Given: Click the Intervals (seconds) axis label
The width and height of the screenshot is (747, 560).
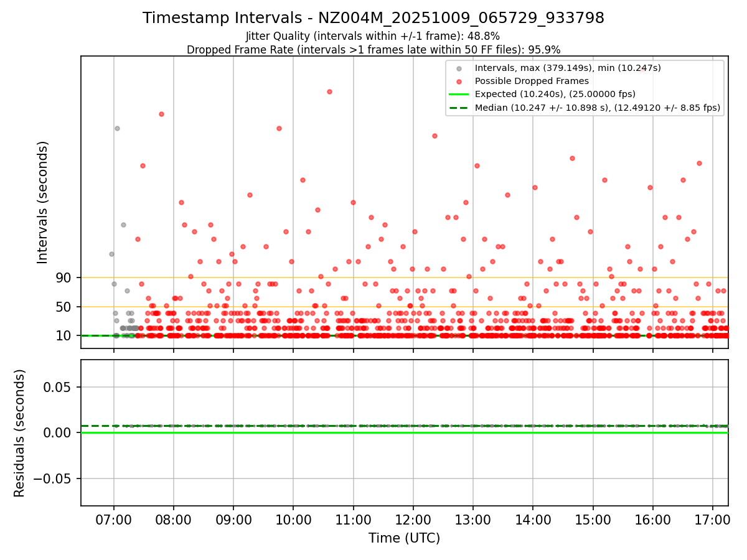Looking at the screenshot, I should 42,202.
